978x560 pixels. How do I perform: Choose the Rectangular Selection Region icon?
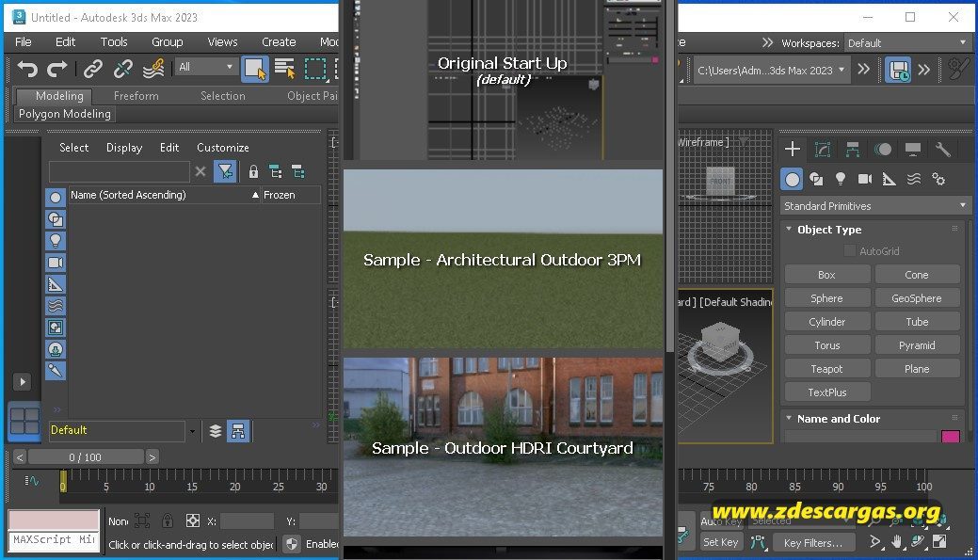click(315, 69)
